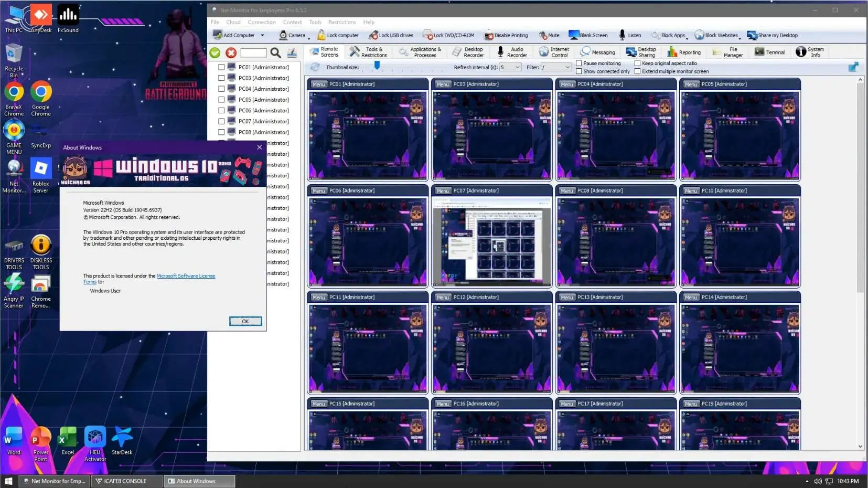This screenshot has width=868, height=488.
Task: Open the Menu button of the PC05 thumbnail
Action: point(691,84)
